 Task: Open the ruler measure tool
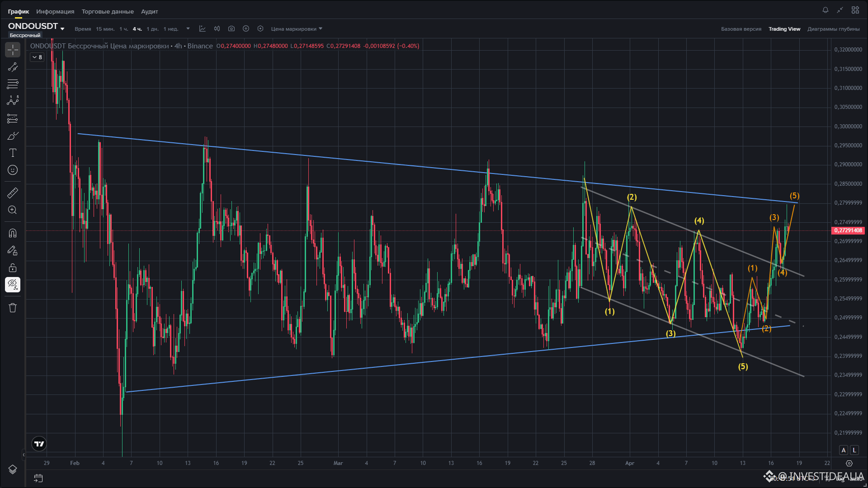pos(13,193)
